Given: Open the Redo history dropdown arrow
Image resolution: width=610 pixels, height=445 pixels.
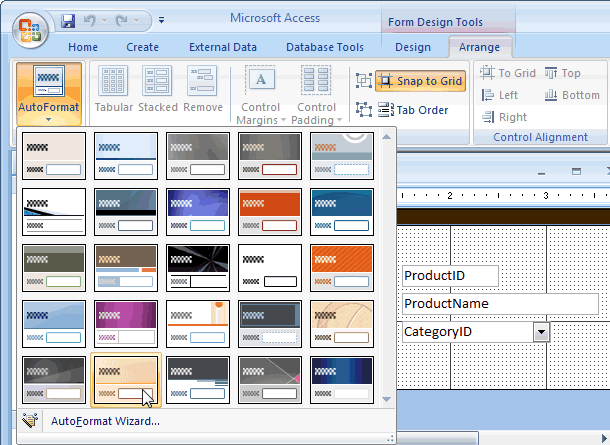Looking at the screenshot, I should coord(137,21).
